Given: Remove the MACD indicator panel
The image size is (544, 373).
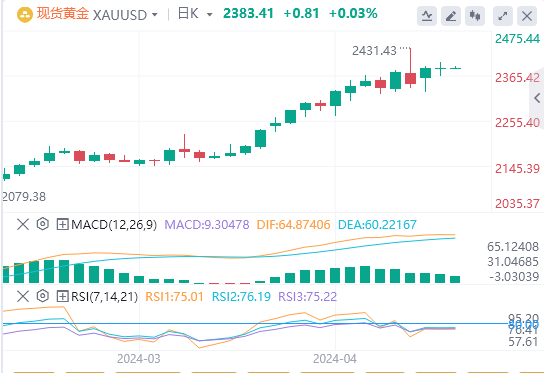Looking at the screenshot, I should point(23,224).
